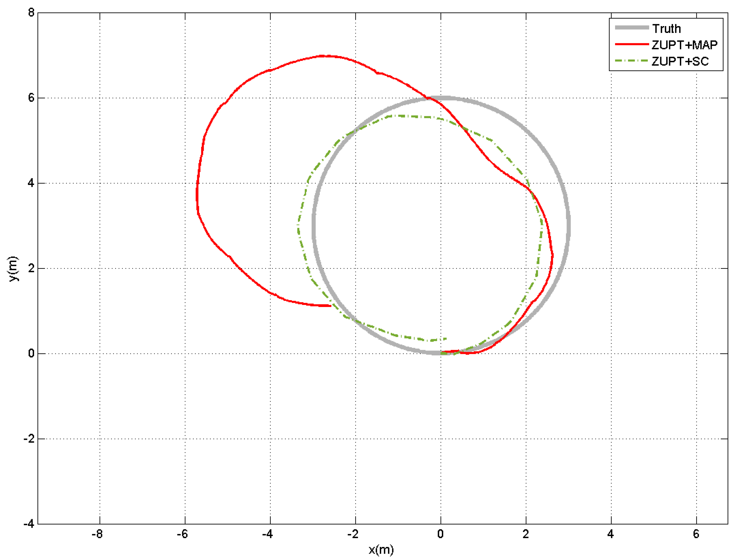This screenshot has height=560, width=735.
Task: Click the leftmost point of red curve
Action: [197, 195]
